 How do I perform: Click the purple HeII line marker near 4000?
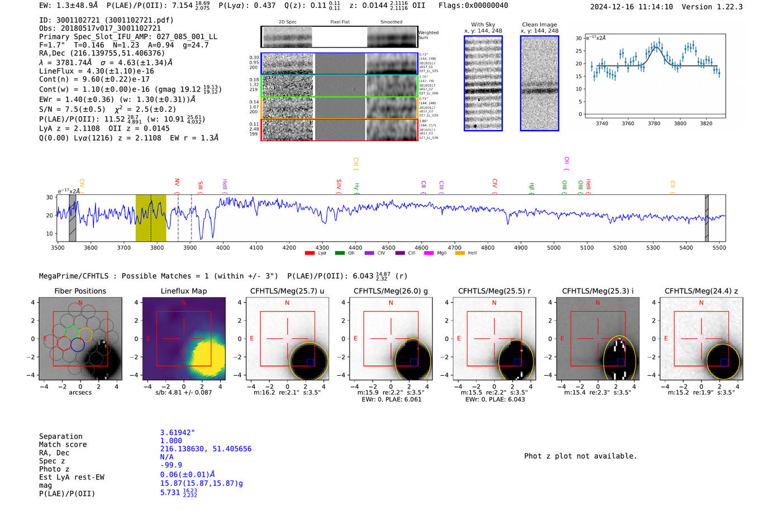coord(225,186)
